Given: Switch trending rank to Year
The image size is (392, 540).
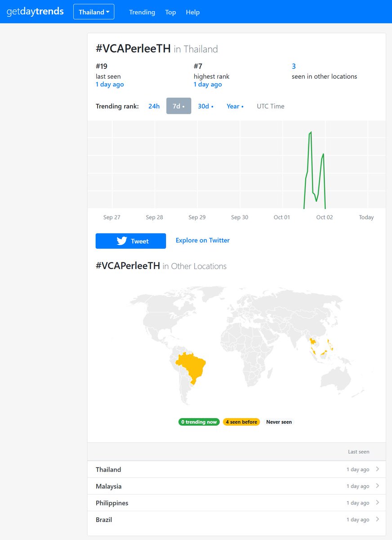Looking at the screenshot, I should 235,106.
